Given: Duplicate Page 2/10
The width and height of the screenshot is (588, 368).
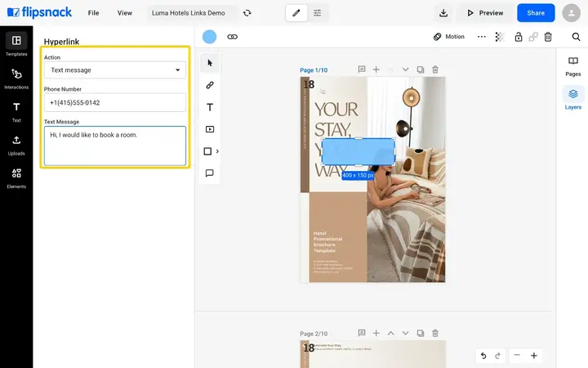Looking at the screenshot, I should (x=421, y=333).
